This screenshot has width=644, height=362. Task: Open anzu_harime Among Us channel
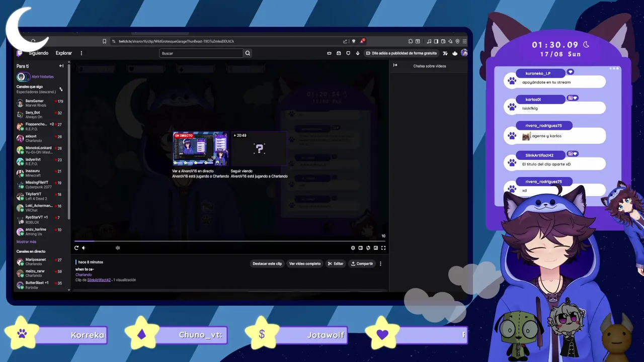tap(40, 231)
